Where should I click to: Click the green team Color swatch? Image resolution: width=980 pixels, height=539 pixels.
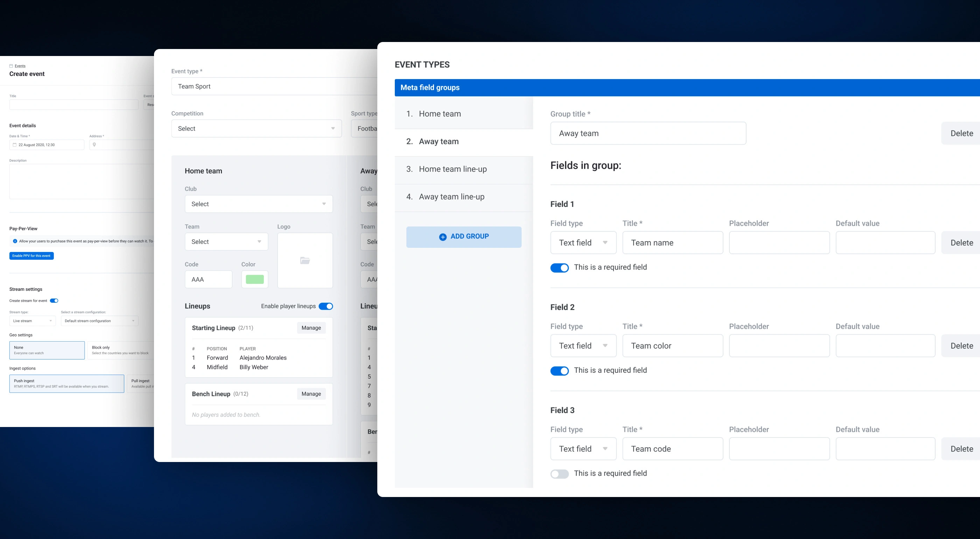(254, 280)
